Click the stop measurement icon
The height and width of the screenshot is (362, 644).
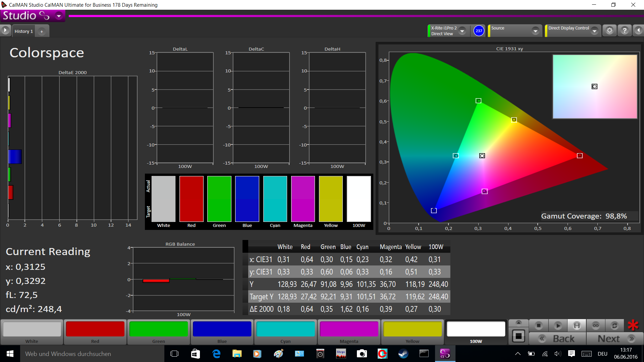click(539, 325)
